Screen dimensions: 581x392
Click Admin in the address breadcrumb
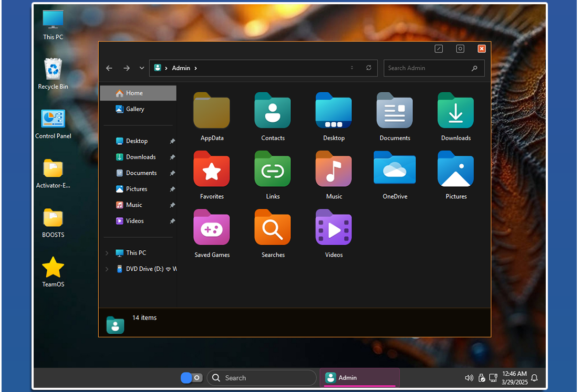coord(181,68)
